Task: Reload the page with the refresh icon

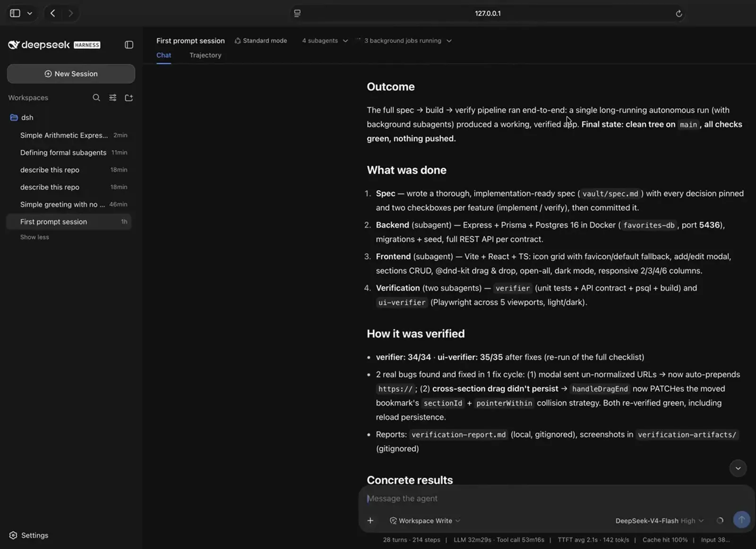Action: tap(679, 13)
